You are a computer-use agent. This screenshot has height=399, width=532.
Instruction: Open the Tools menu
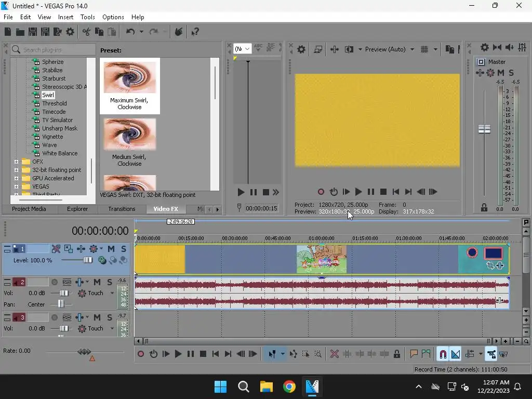[87, 17]
